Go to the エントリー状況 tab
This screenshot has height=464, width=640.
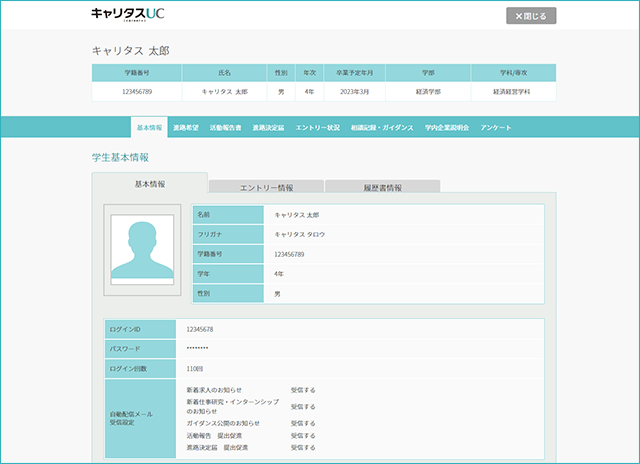pos(318,127)
